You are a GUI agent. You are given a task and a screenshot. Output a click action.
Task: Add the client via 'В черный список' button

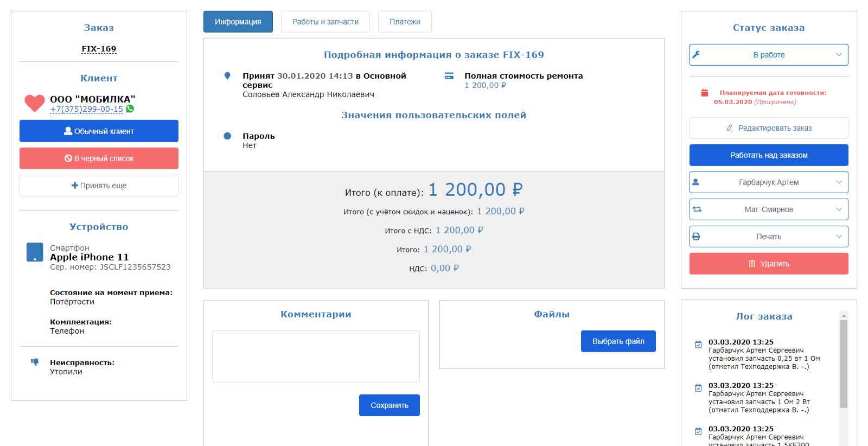99,158
